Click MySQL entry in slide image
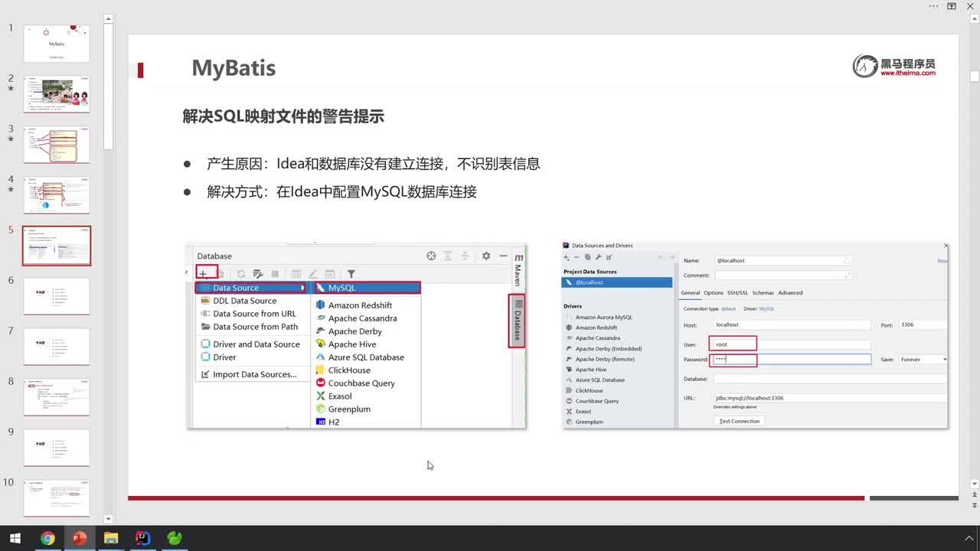The image size is (980, 551). [367, 288]
